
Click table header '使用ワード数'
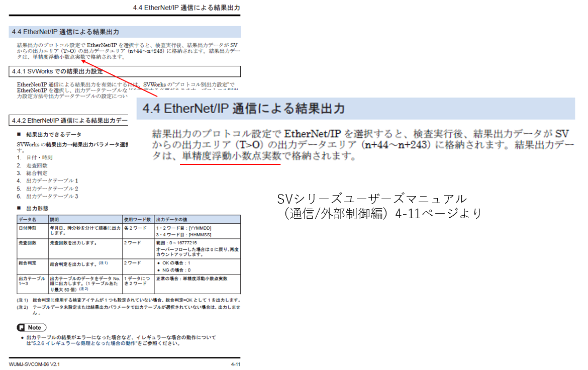click(137, 220)
